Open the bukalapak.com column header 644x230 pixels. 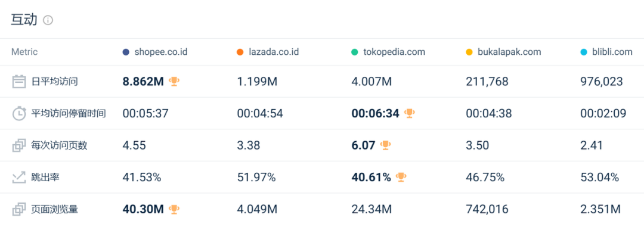[x=503, y=52]
